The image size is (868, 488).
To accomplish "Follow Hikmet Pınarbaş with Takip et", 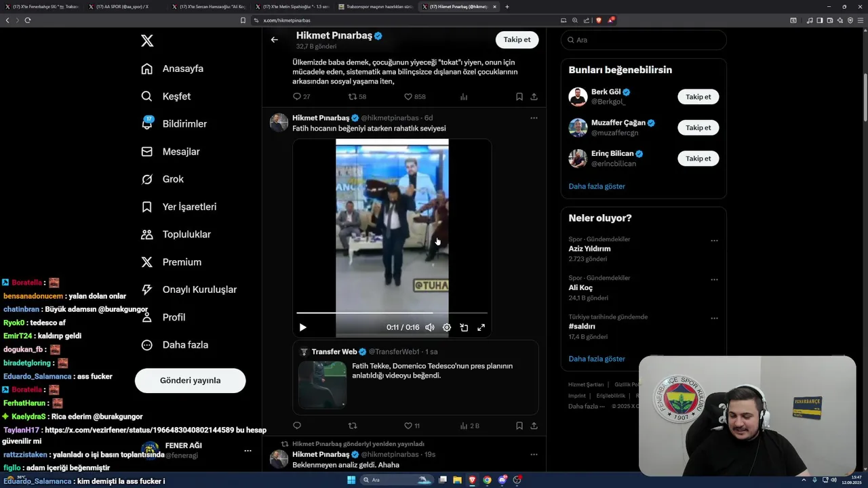I will 517,39.
